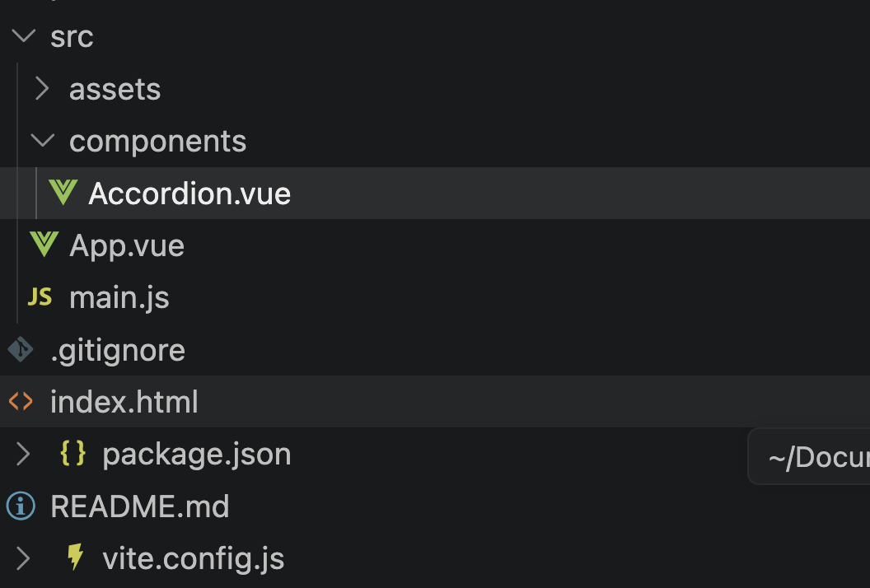
Task: Open the index.html file
Action: click(124, 402)
